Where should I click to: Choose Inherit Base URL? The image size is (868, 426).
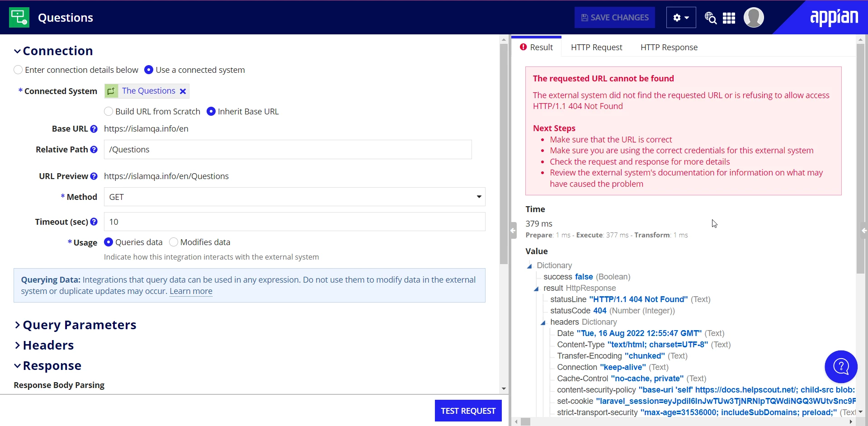[x=211, y=112]
